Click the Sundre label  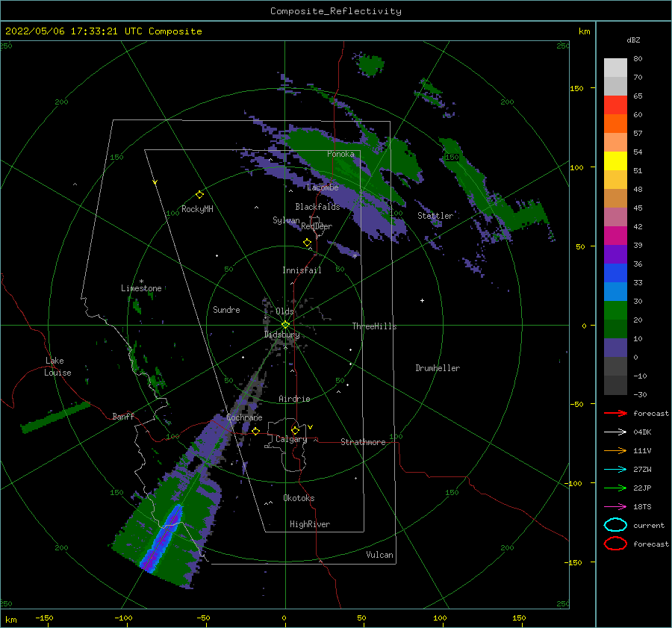point(226,309)
